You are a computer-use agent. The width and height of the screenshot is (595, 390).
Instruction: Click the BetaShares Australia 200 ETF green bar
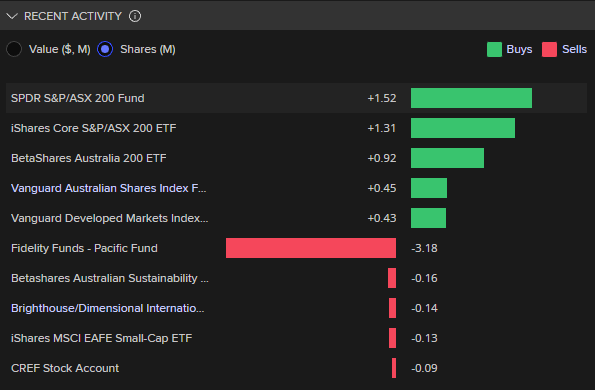(x=447, y=158)
